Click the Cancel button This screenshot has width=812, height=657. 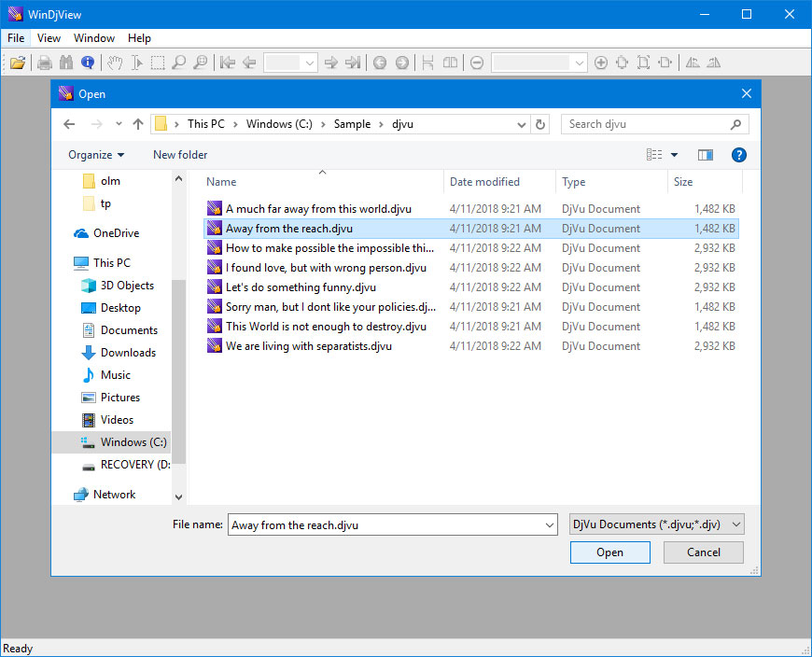click(703, 552)
